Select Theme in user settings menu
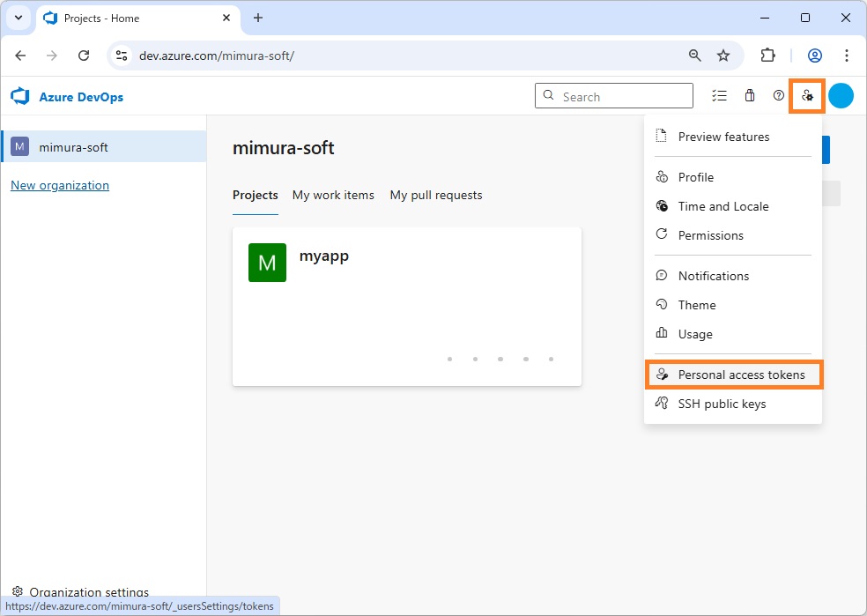 point(696,305)
